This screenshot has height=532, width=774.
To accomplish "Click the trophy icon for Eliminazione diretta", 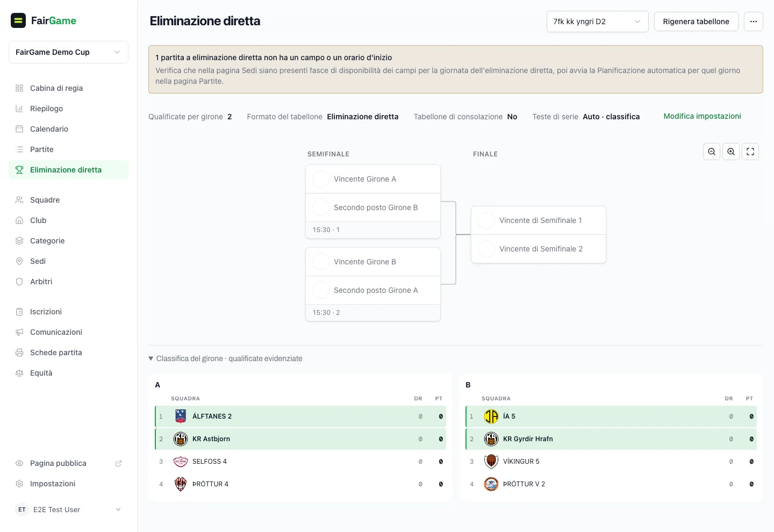I will click(x=19, y=170).
